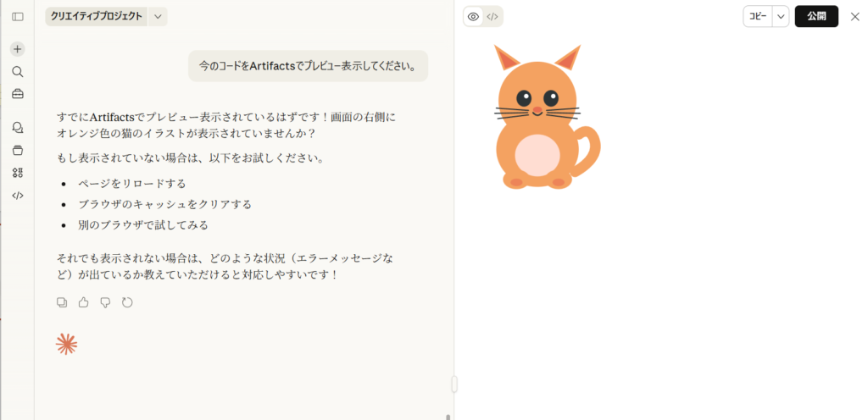Open the dropdown arrow beside コピー

(x=781, y=16)
